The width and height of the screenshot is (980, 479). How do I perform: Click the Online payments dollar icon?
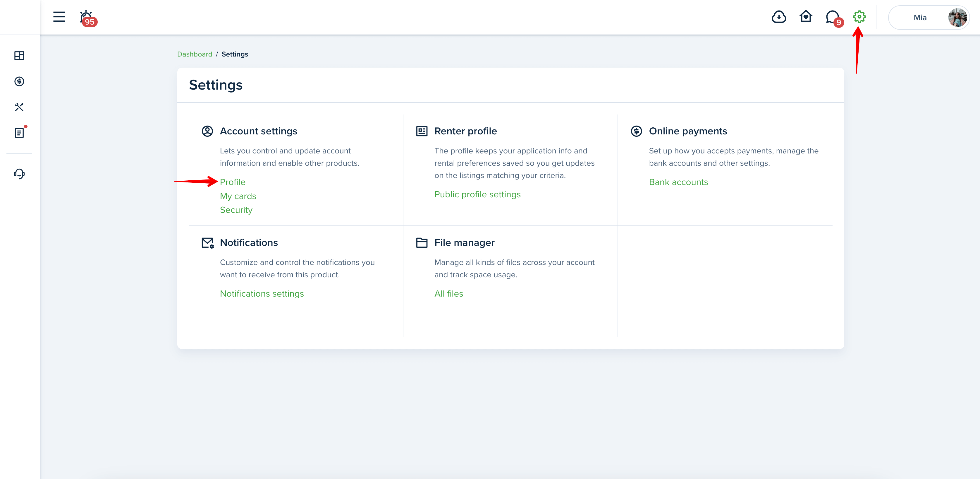click(x=636, y=131)
